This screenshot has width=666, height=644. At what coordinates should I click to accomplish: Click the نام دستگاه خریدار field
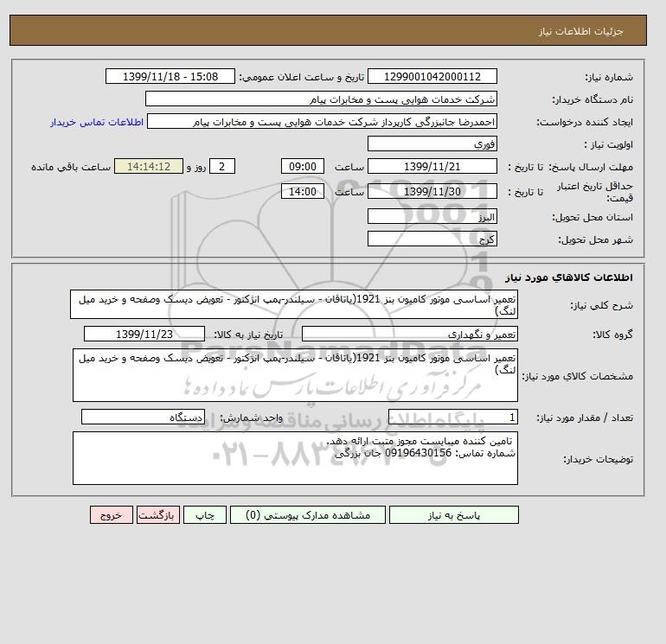click(321, 99)
